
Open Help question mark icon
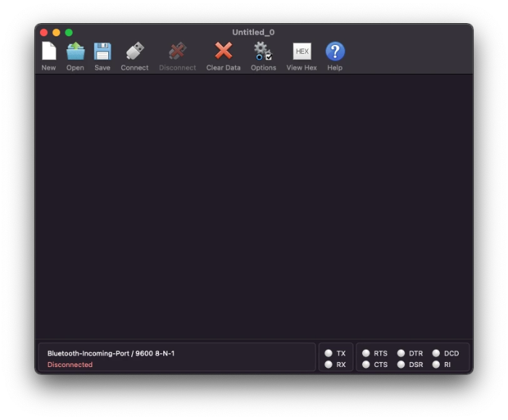point(335,56)
